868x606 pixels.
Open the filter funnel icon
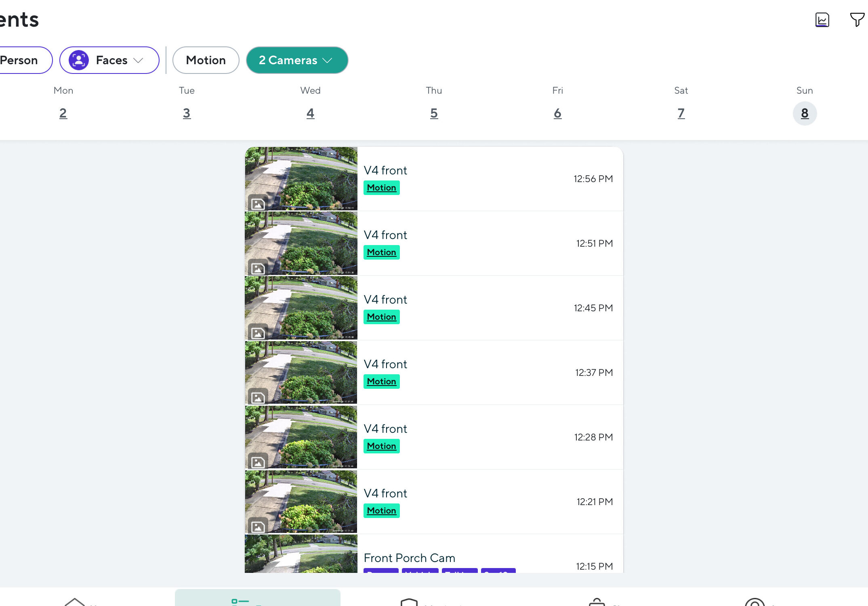point(857,19)
